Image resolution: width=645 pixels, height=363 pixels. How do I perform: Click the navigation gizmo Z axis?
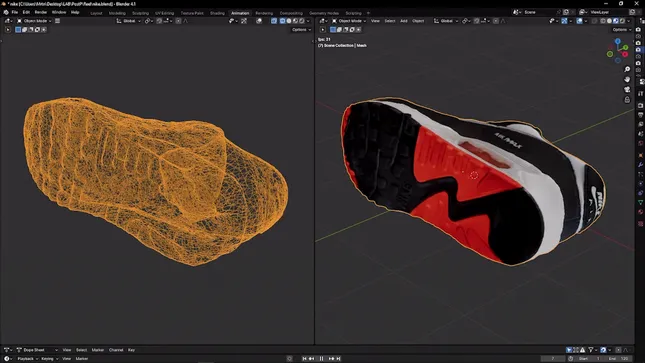pos(617,41)
